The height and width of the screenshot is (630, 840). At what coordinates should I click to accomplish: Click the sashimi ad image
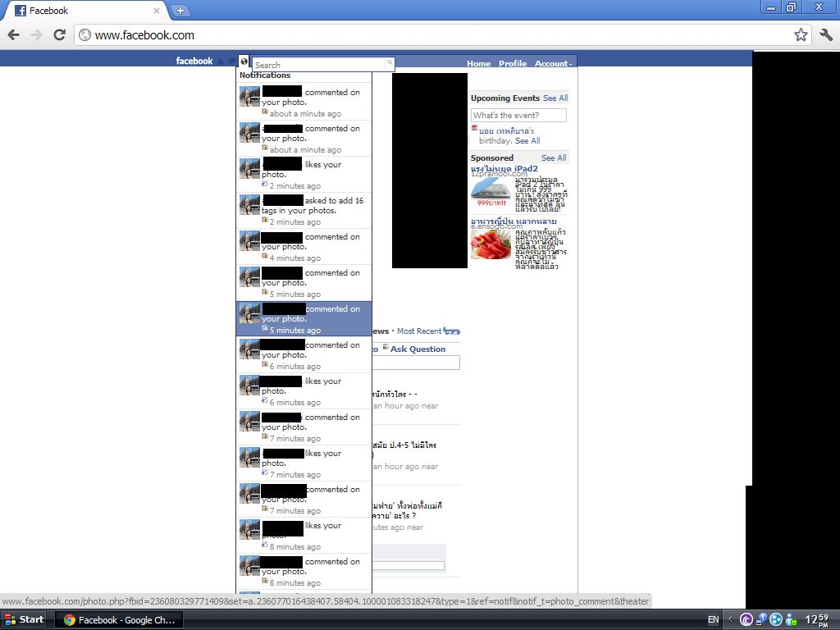coord(491,244)
